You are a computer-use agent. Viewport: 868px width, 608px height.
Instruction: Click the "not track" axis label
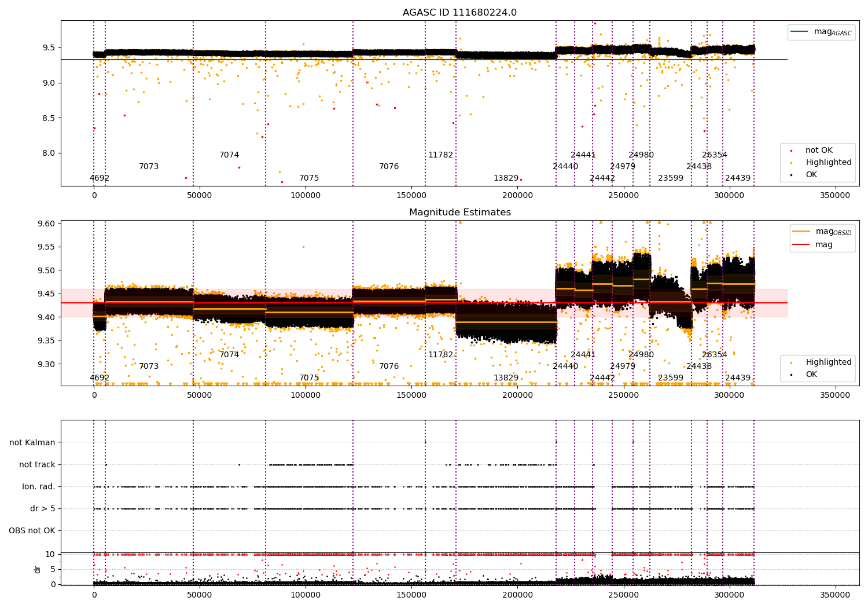click(x=37, y=464)
